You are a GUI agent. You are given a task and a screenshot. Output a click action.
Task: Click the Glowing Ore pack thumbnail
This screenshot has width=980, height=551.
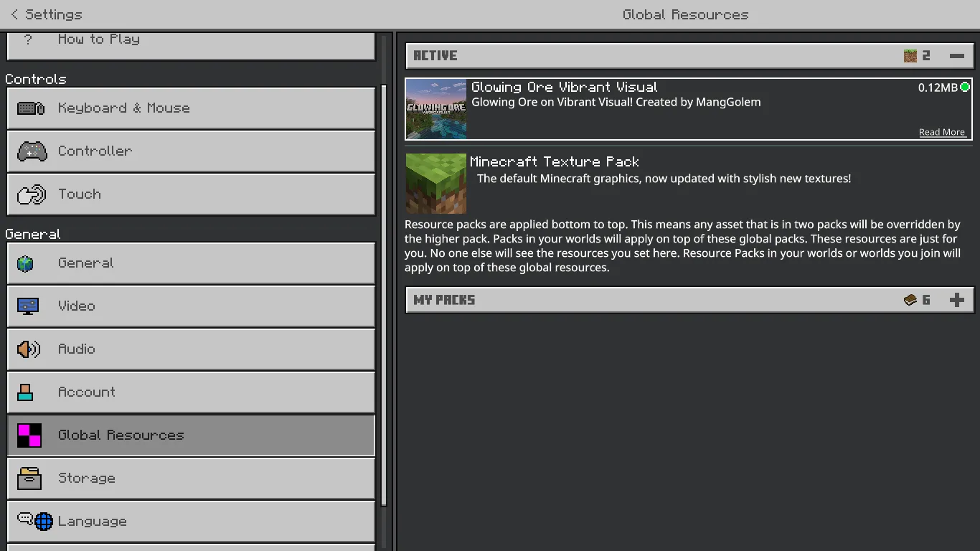click(436, 109)
